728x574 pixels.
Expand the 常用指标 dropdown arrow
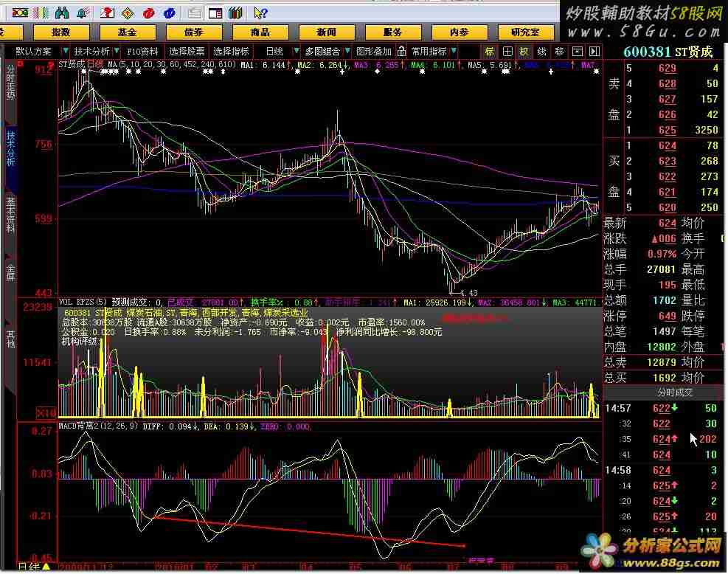tap(452, 52)
